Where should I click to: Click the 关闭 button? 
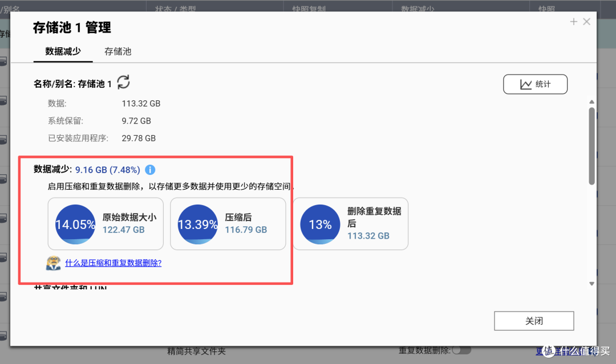coord(534,321)
